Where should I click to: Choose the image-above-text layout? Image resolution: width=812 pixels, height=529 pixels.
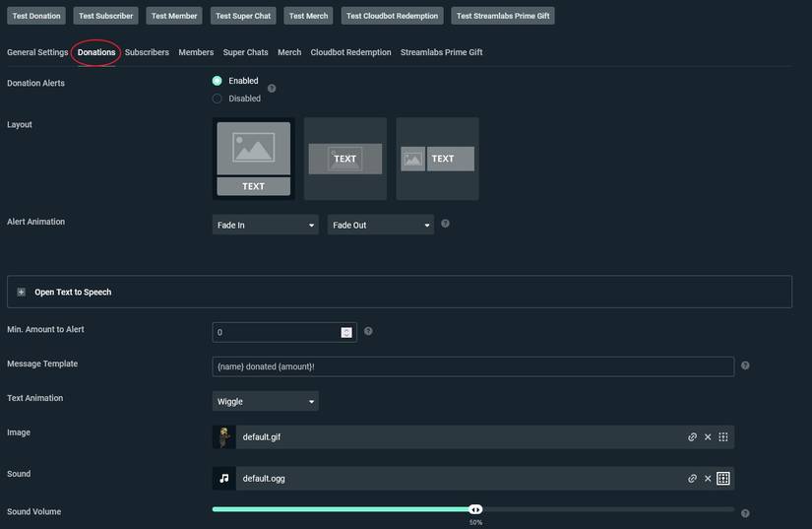[254, 159]
